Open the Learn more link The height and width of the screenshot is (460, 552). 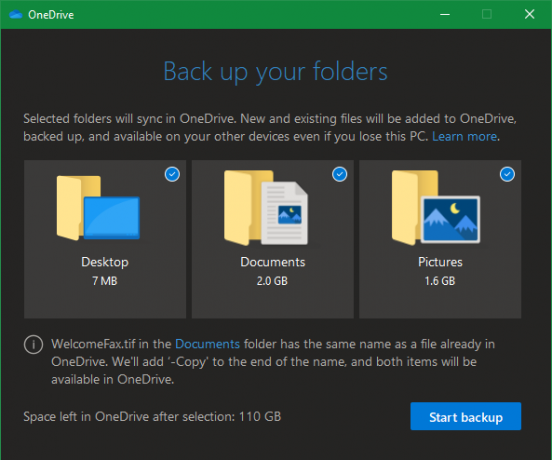click(464, 136)
